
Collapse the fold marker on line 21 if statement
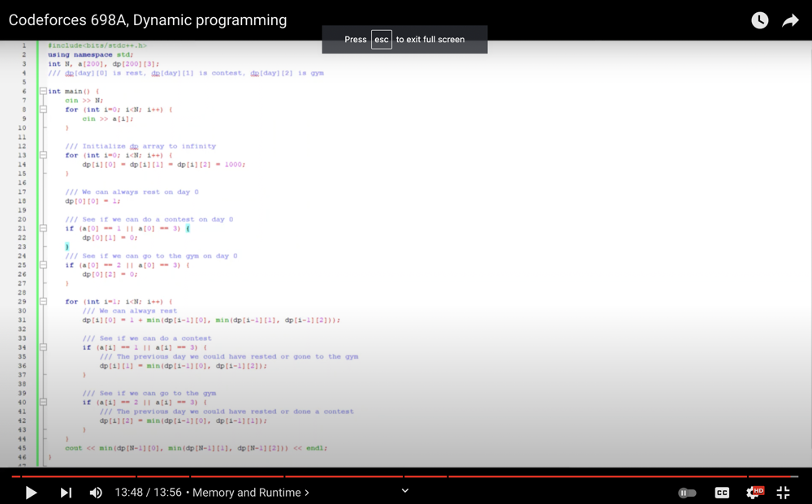[44, 228]
